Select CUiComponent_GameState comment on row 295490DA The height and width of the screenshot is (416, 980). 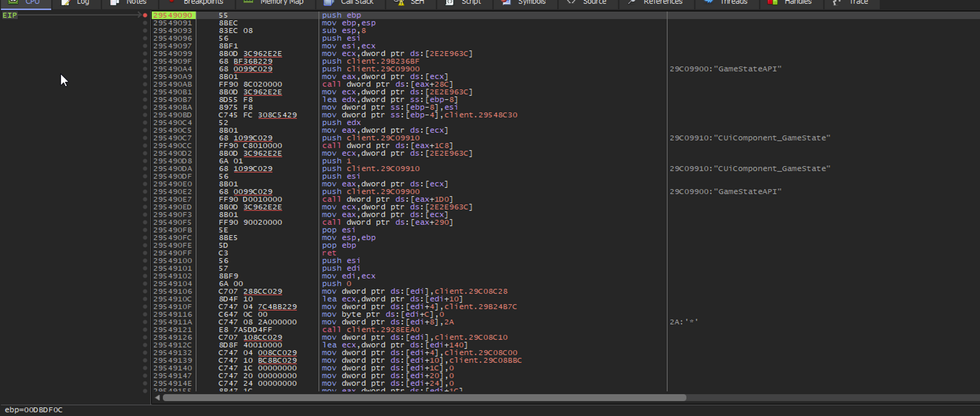point(750,169)
